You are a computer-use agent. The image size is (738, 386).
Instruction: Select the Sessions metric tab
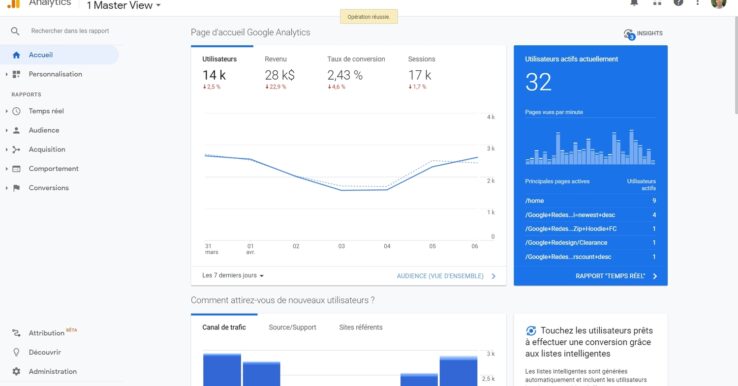[422, 72]
